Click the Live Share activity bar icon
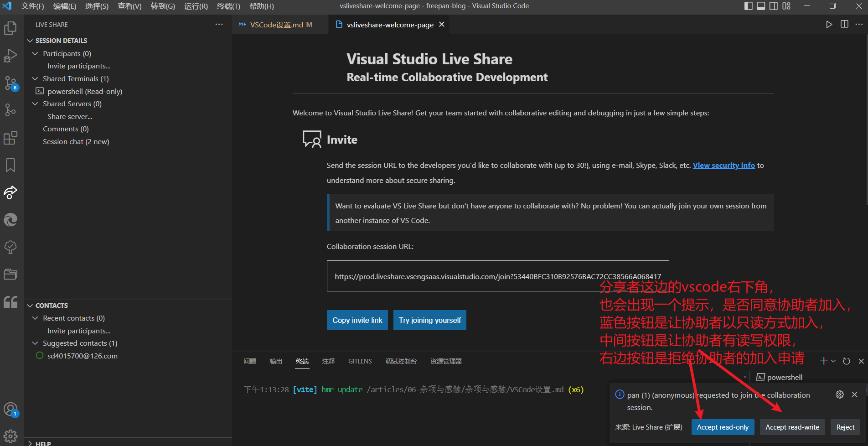The width and height of the screenshot is (868, 446). point(10,192)
